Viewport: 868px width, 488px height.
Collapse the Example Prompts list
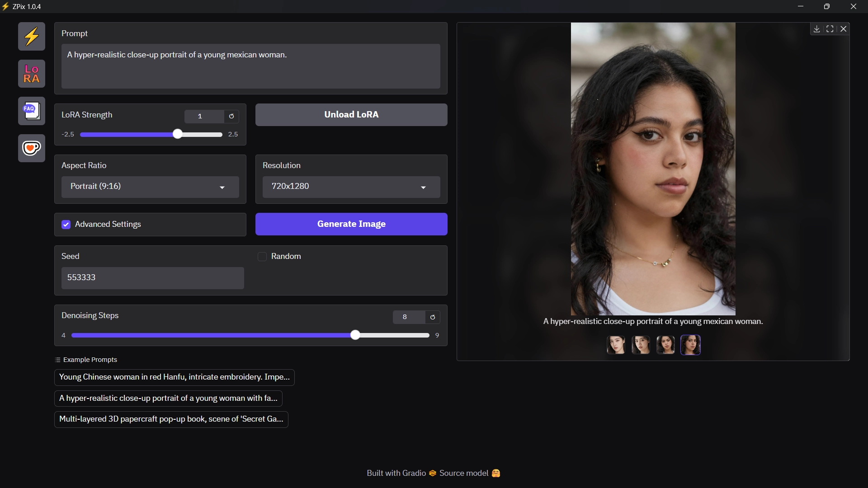[86, 360]
